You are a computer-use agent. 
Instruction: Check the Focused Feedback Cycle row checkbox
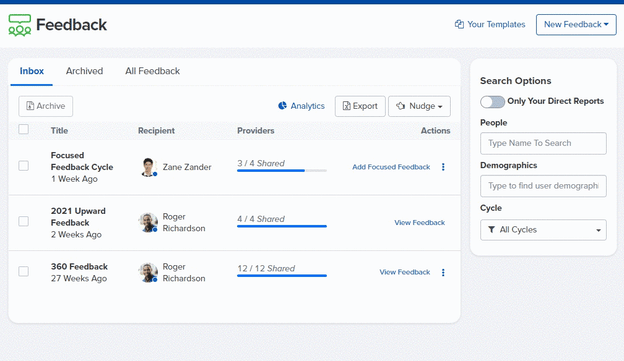pos(23,166)
